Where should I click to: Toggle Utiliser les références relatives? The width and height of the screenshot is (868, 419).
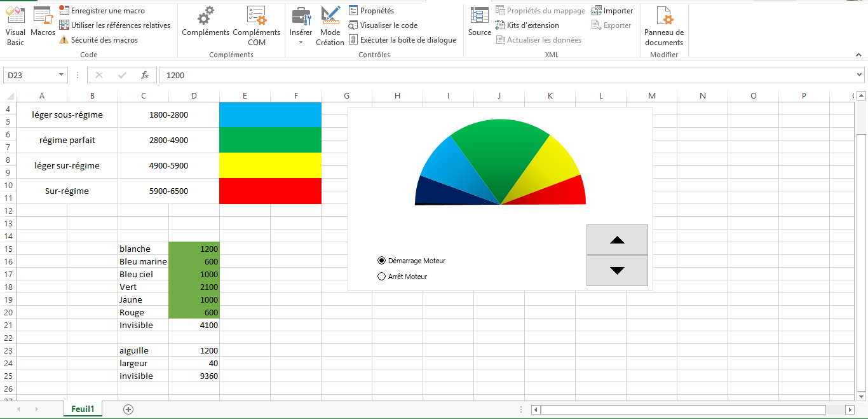click(x=115, y=25)
